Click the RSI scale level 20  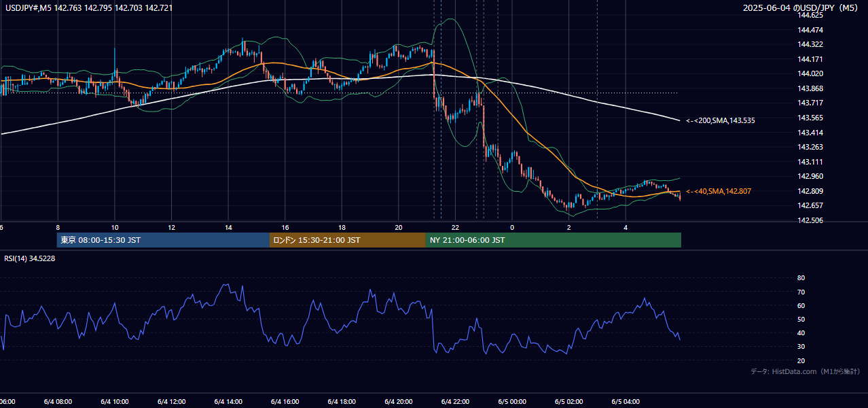coord(801,360)
